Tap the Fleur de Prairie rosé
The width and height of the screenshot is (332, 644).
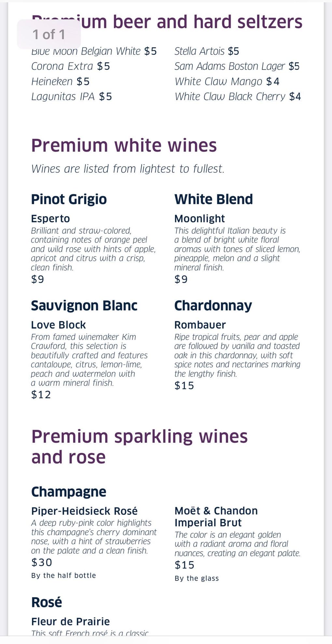click(70, 622)
